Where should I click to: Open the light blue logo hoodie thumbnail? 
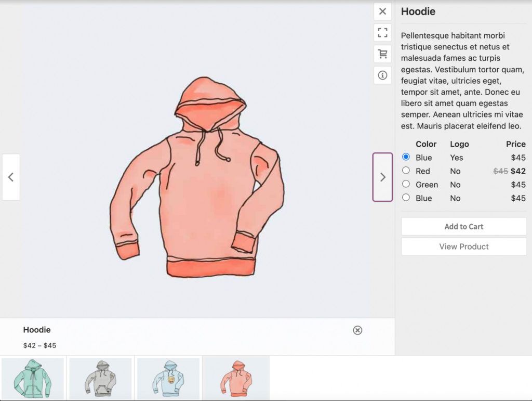tap(168, 379)
